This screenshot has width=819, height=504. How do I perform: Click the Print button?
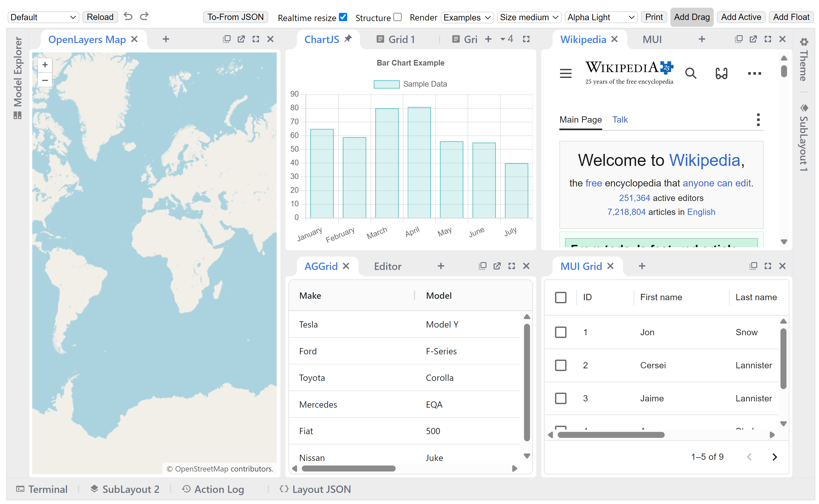click(654, 17)
